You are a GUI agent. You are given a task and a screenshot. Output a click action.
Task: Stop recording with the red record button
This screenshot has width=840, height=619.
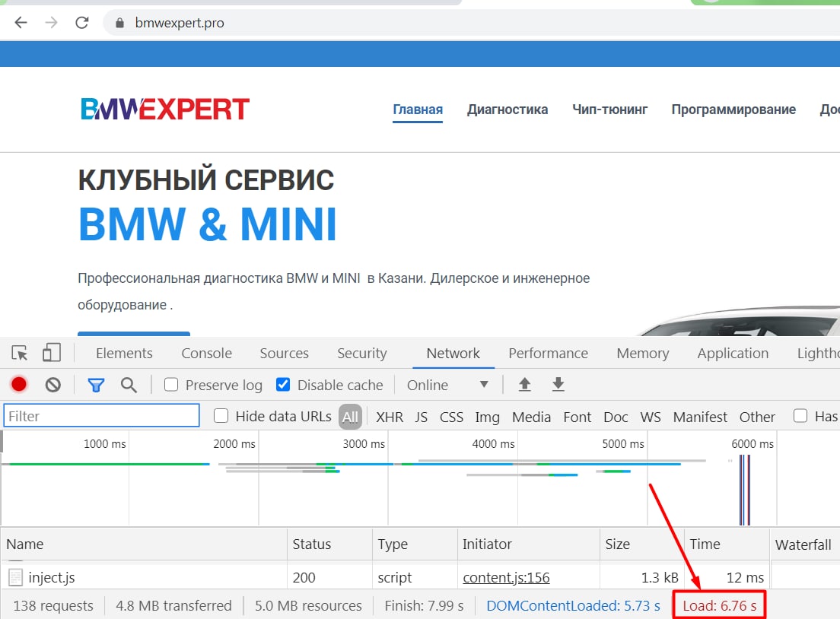tap(19, 385)
